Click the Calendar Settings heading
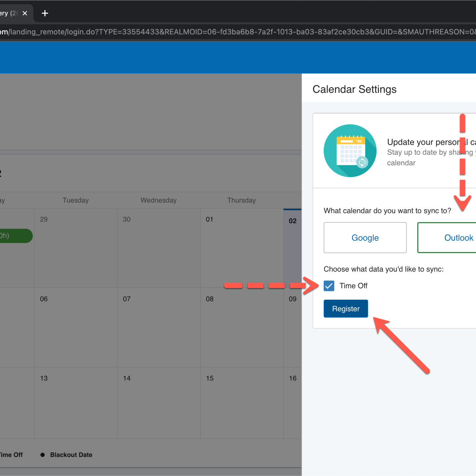The height and width of the screenshot is (476, 476). point(354,89)
